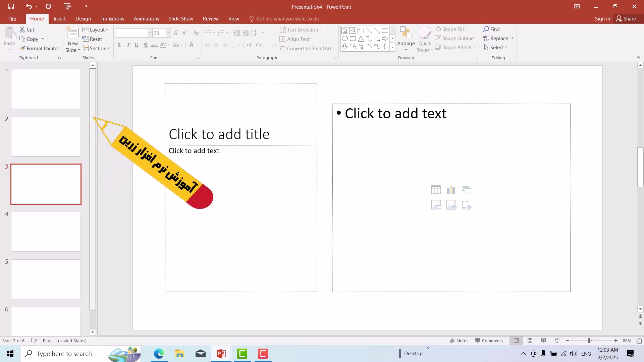The width and height of the screenshot is (644, 362).
Task: Start Slide Show from status bar icon
Action: (x=557, y=341)
